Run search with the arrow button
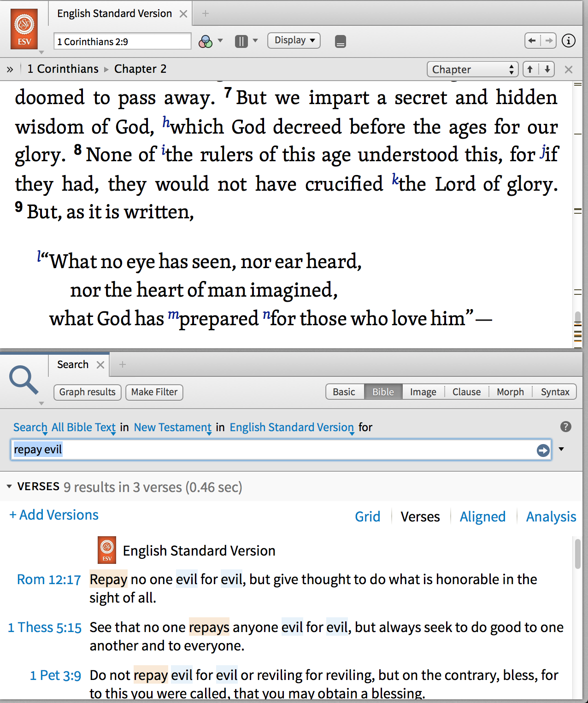This screenshot has width=588, height=703. pyautogui.click(x=543, y=450)
